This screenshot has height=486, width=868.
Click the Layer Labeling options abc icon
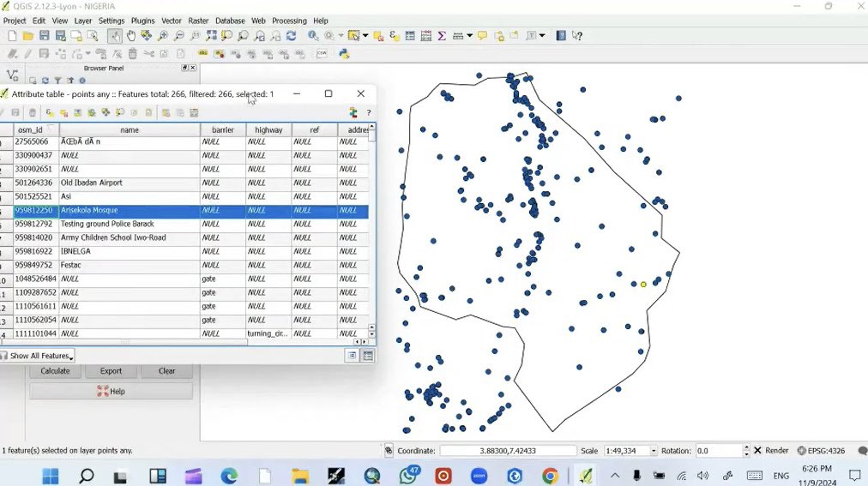pyautogui.click(x=203, y=54)
